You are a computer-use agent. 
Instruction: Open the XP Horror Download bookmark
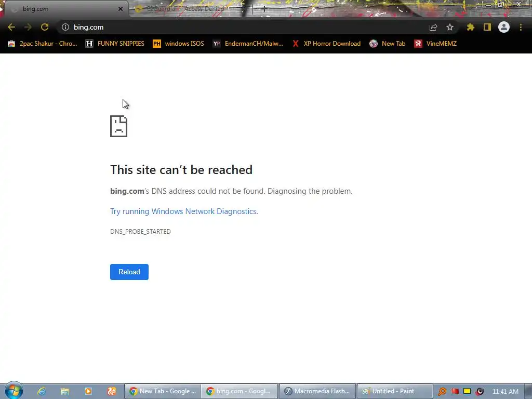327,44
